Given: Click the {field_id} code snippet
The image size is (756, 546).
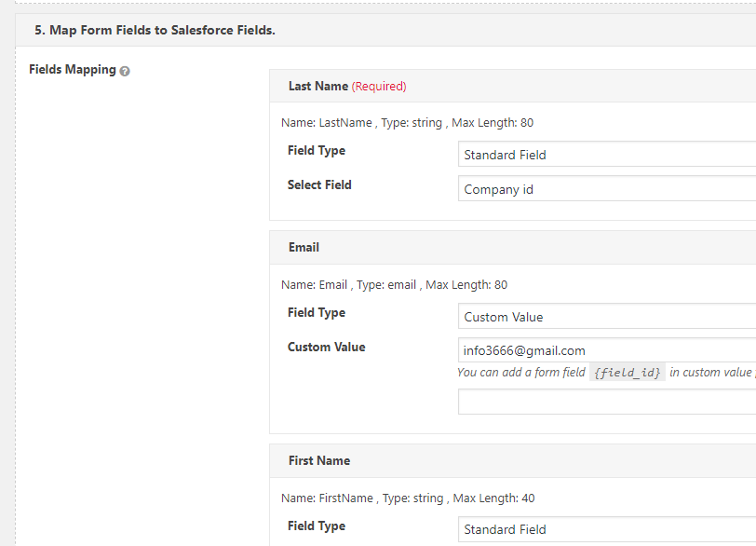Looking at the screenshot, I should (x=627, y=373).
